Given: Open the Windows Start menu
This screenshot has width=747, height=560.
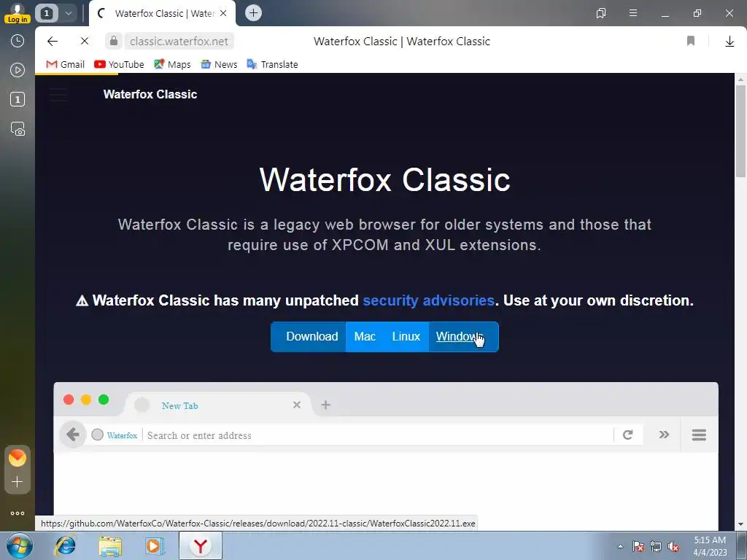Looking at the screenshot, I should click(x=18, y=545).
